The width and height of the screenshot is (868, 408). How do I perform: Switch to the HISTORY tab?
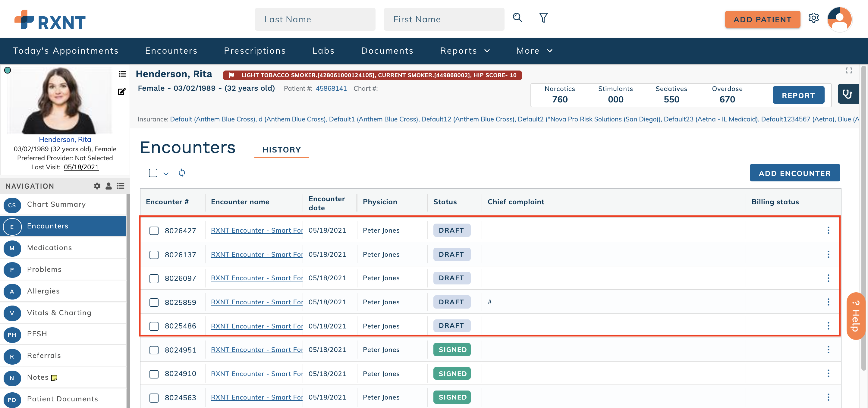click(281, 149)
